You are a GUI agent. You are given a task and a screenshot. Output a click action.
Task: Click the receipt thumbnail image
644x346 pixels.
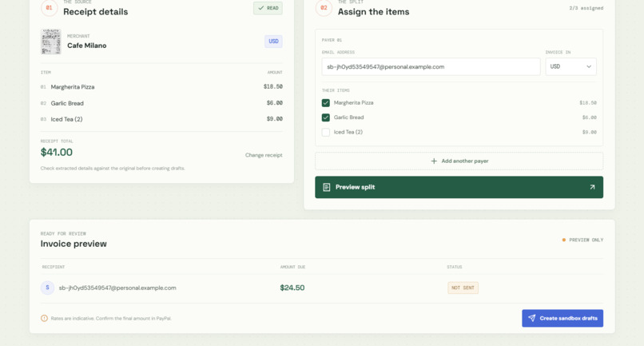pos(51,42)
